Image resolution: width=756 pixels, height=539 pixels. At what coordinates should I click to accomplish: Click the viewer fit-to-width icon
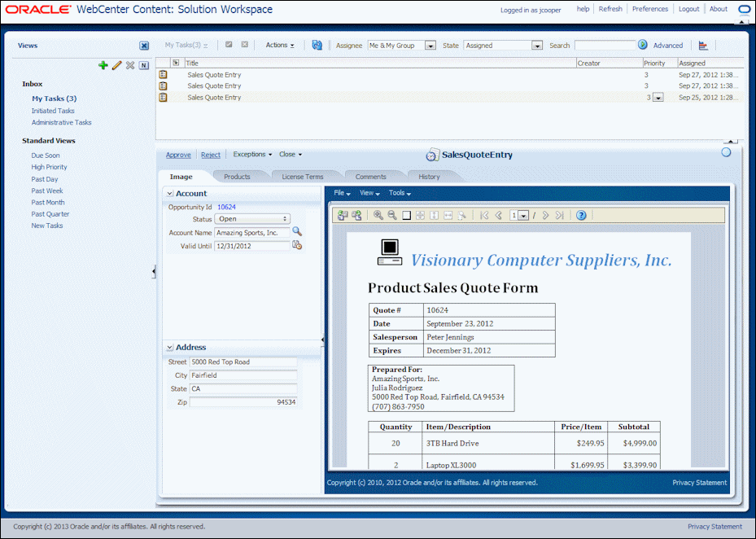click(448, 215)
